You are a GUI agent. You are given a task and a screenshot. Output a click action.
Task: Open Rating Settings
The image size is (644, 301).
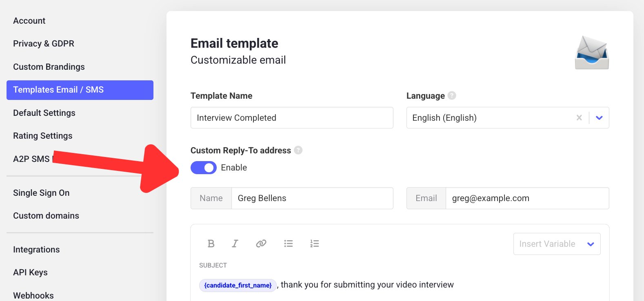point(43,136)
